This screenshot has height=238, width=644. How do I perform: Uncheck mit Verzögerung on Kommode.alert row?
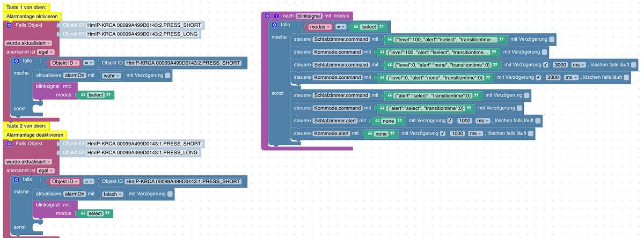(443, 133)
